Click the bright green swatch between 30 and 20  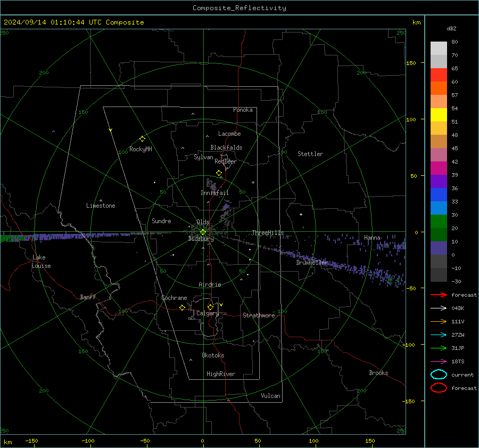[439, 222]
